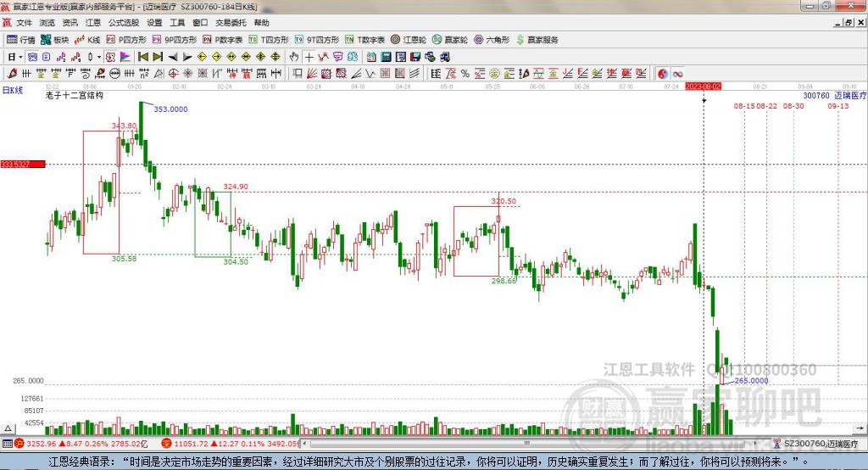Expand the candlestick style dropdown arrow
Image resolution: width=868 pixels, height=470 pixels.
coord(99,57)
